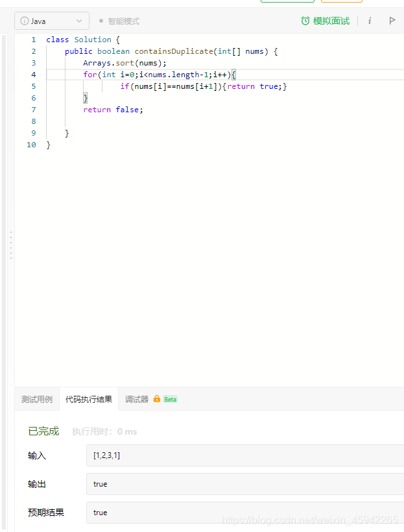Click the containsDuplicate method name
Screen dimensions: 404x532
(173, 51)
